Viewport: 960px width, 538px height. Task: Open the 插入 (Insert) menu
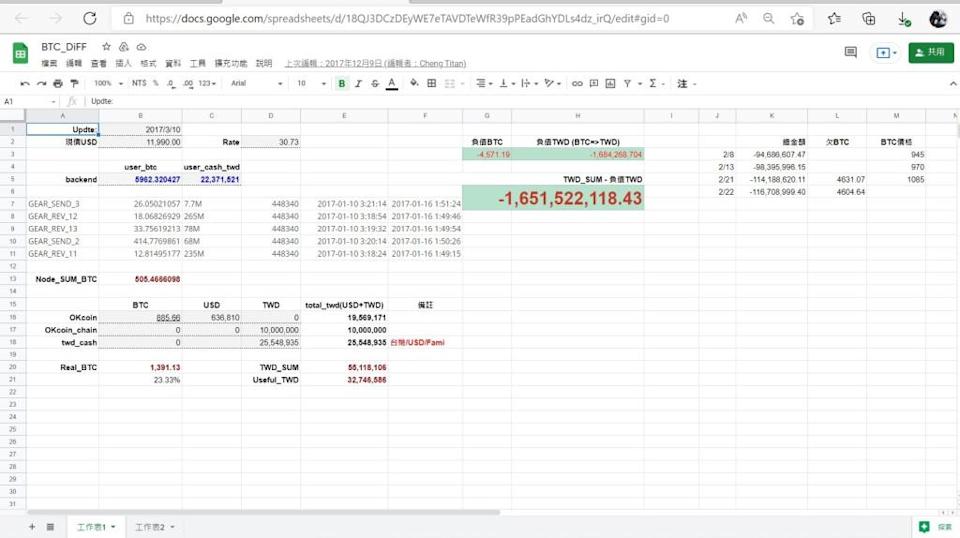[x=123, y=63]
